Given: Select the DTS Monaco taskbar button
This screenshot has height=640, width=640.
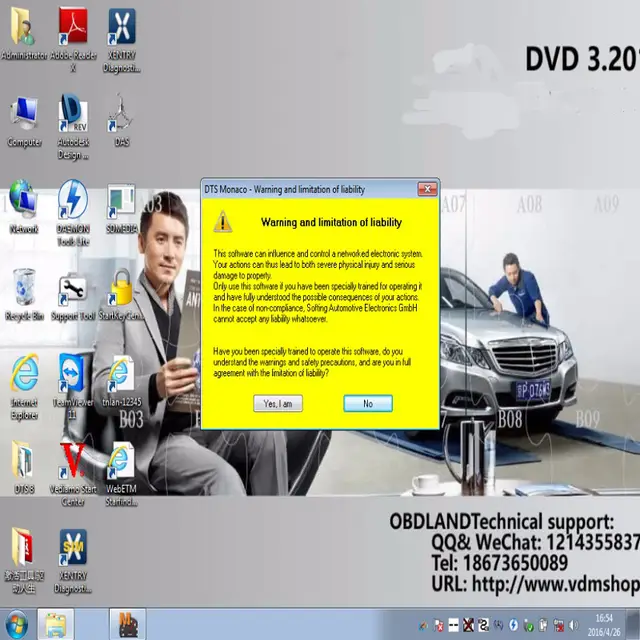Looking at the screenshot, I should pyautogui.click(x=127, y=624).
